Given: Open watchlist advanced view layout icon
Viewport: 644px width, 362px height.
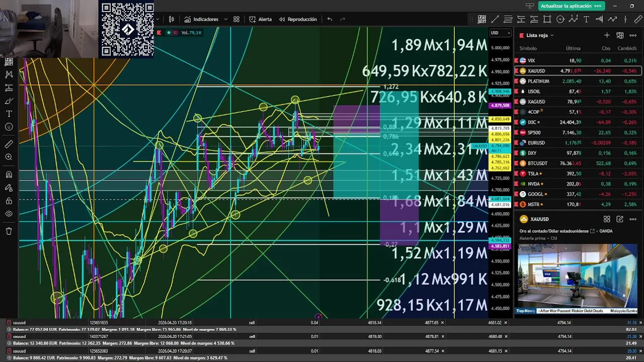Looking at the screenshot, I should (620, 35).
